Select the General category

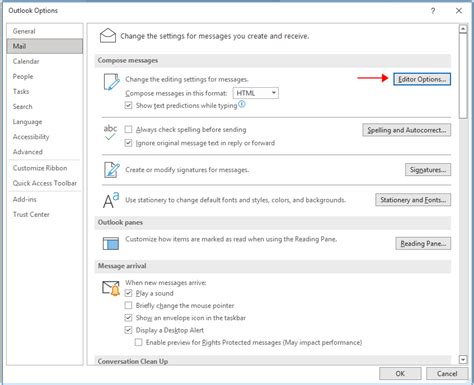tap(45, 31)
